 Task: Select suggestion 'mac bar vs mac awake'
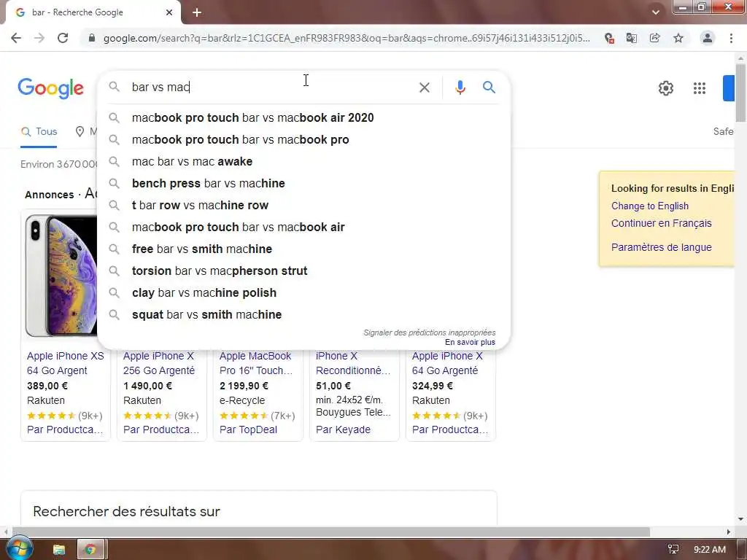[x=303, y=161]
